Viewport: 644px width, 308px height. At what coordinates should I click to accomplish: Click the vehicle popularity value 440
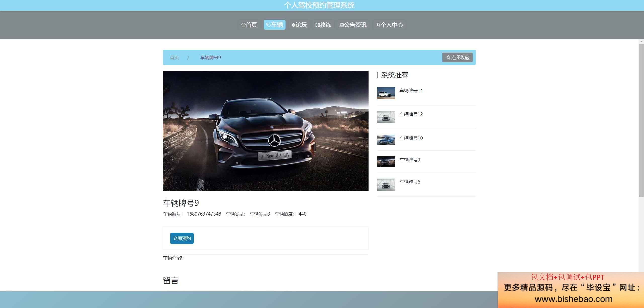(x=302, y=214)
